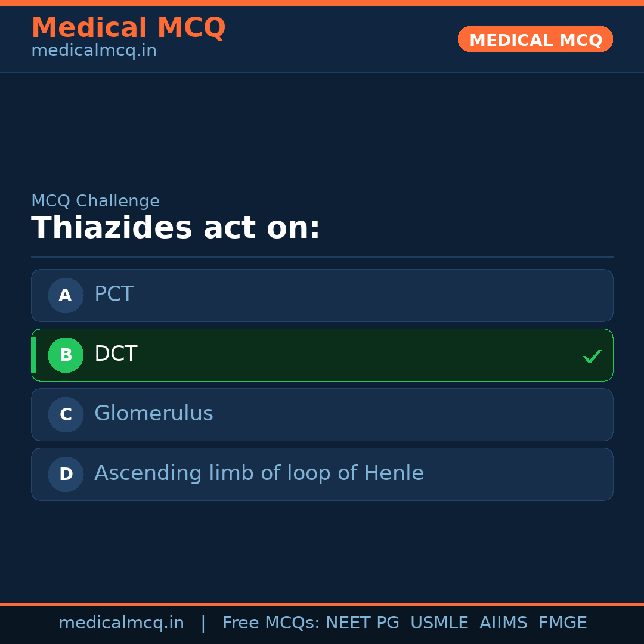Viewport: 644px width, 644px height.
Task: Click the green left accent bar
Action: click(x=33, y=355)
